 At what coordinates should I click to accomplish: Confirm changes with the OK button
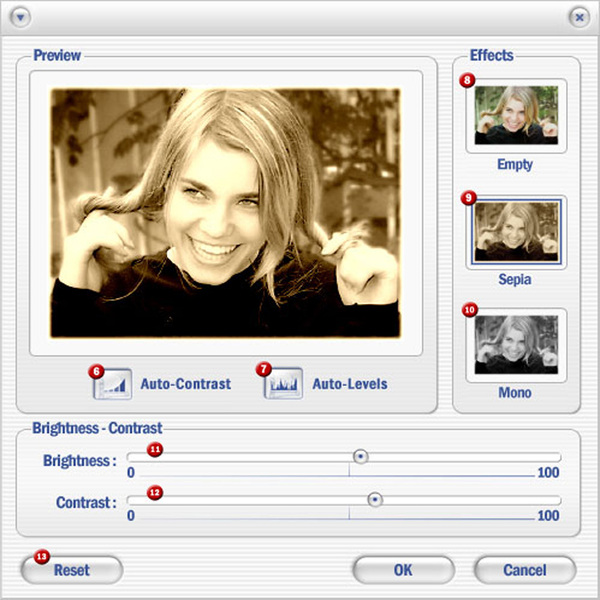click(x=403, y=570)
